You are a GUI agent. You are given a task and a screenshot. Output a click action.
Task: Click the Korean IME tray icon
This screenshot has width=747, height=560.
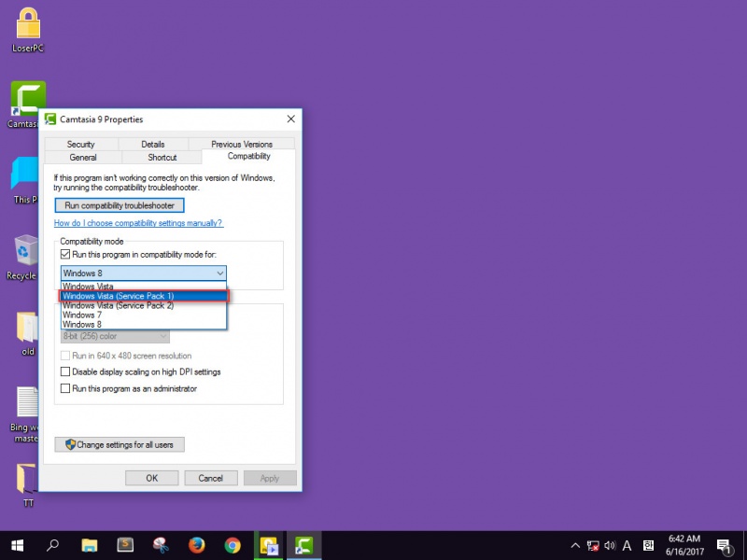[x=648, y=546]
